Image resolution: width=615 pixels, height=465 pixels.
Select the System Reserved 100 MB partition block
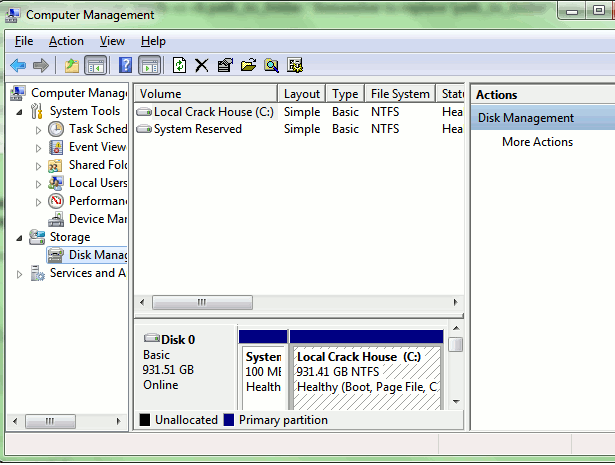click(x=263, y=370)
